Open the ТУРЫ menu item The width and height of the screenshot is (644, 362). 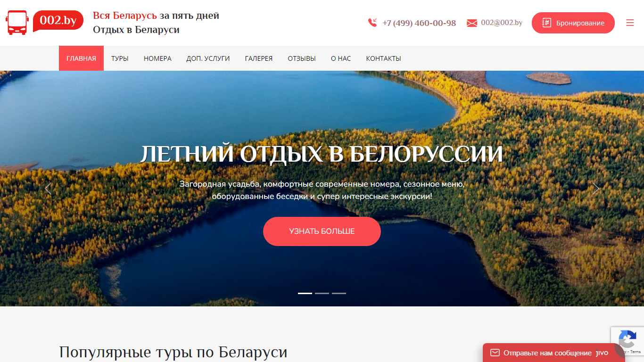coord(120,58)
